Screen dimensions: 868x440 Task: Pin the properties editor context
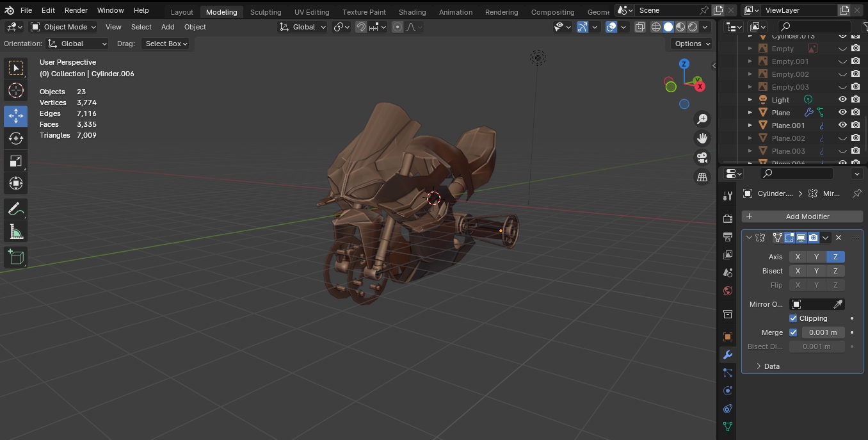(x=857, y=193)
